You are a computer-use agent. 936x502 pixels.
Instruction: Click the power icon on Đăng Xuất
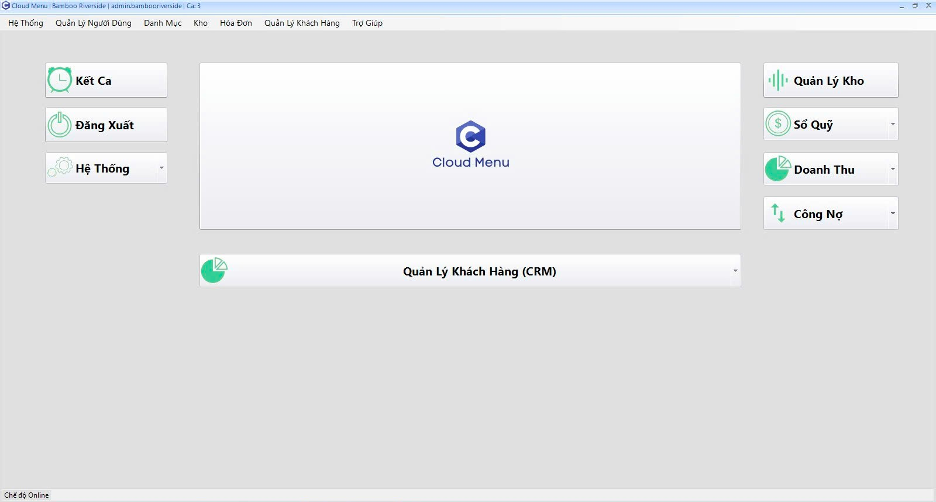pos(60,125)
